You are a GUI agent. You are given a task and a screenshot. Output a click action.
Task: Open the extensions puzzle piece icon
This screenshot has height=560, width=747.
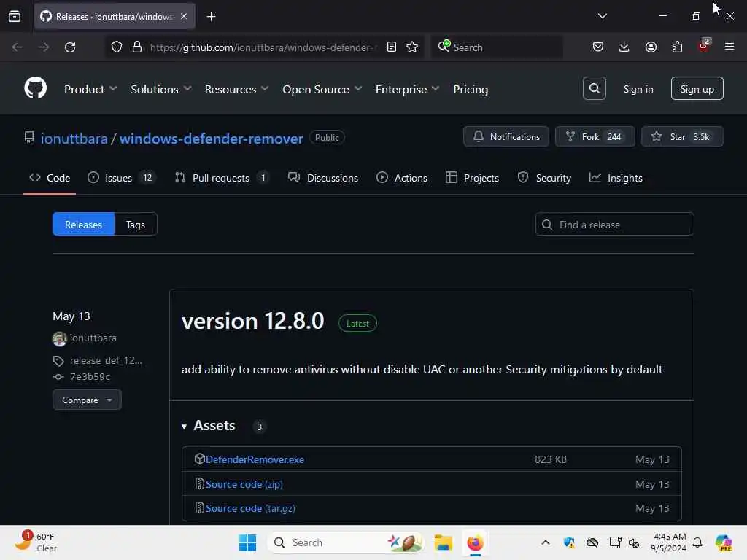677,47
